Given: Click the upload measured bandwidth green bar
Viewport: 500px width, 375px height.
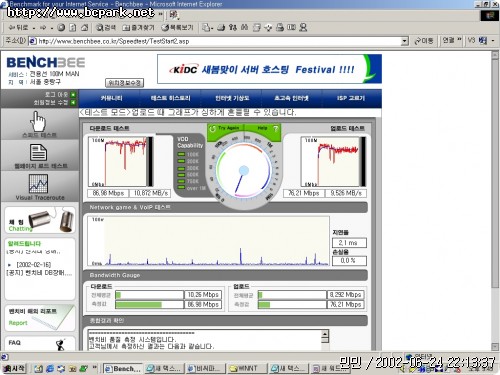Looking at the screenshot, I should [264, 305].
